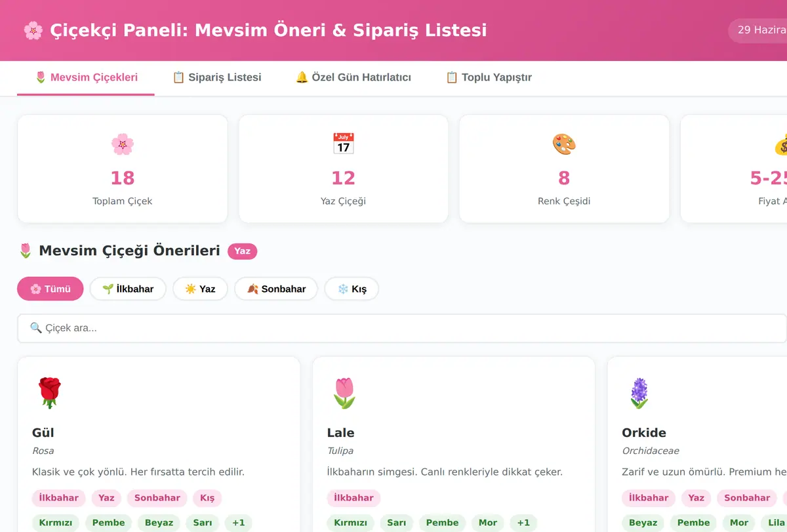
Task: Click the 8 Renk Çeşidi statistic
Action: click(x=564, y=169)
